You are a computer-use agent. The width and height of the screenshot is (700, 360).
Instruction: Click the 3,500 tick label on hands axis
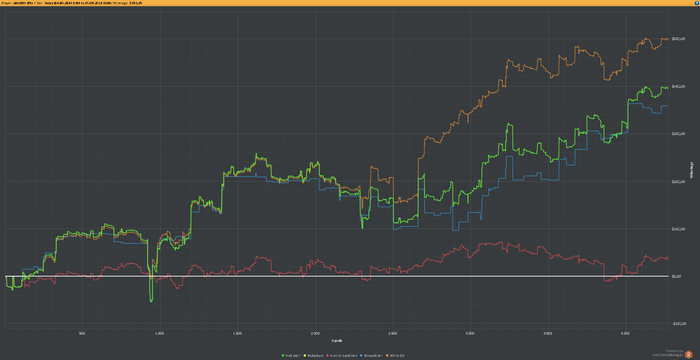coord(548,333)
